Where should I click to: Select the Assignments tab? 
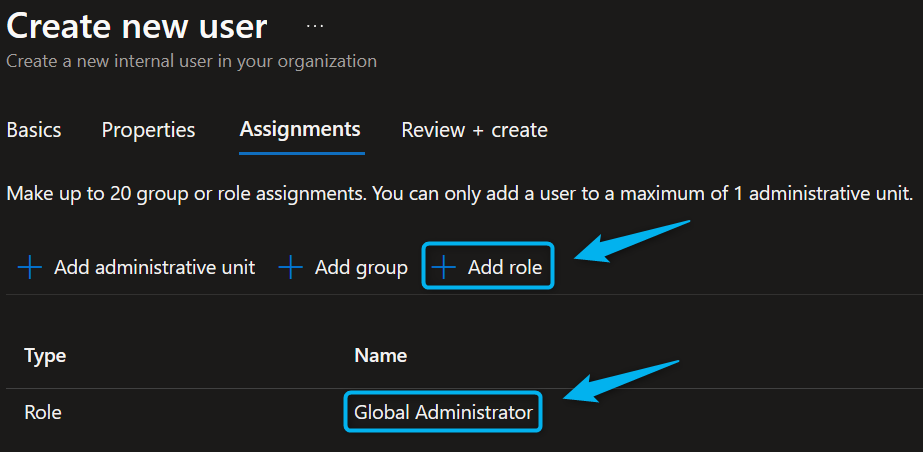point(300,129)
